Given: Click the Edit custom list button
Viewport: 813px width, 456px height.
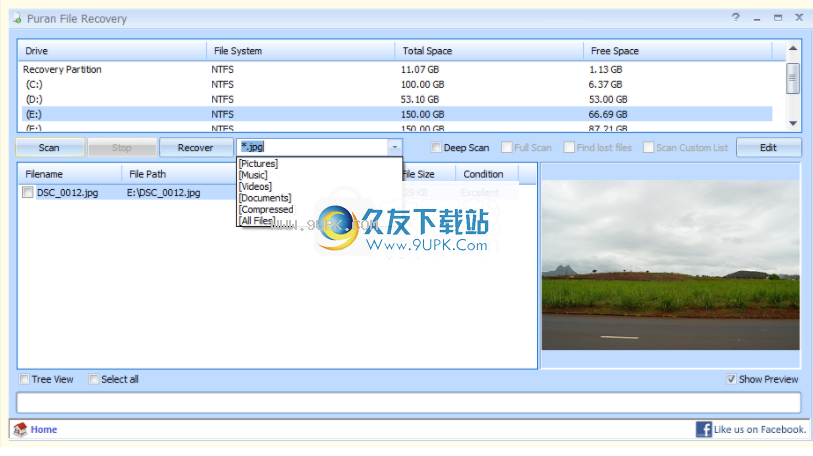Looking at the screenshot, I should coord(768,147).
